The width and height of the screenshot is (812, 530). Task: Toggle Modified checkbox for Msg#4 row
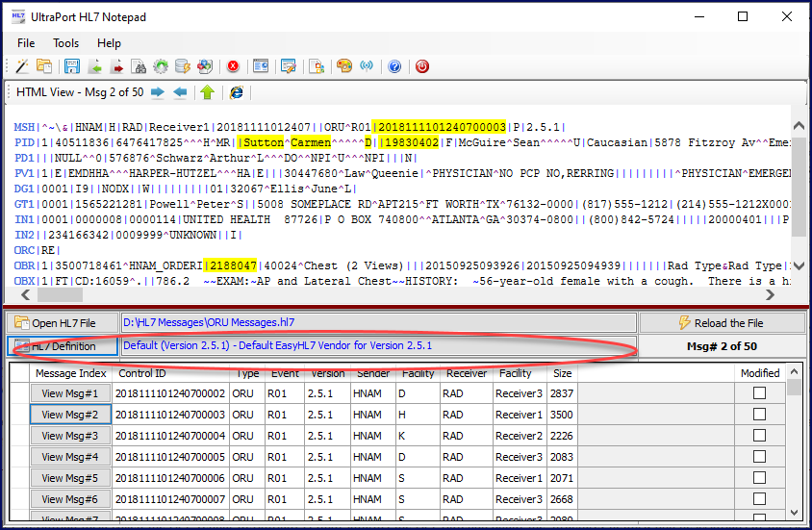pos(759,457)
